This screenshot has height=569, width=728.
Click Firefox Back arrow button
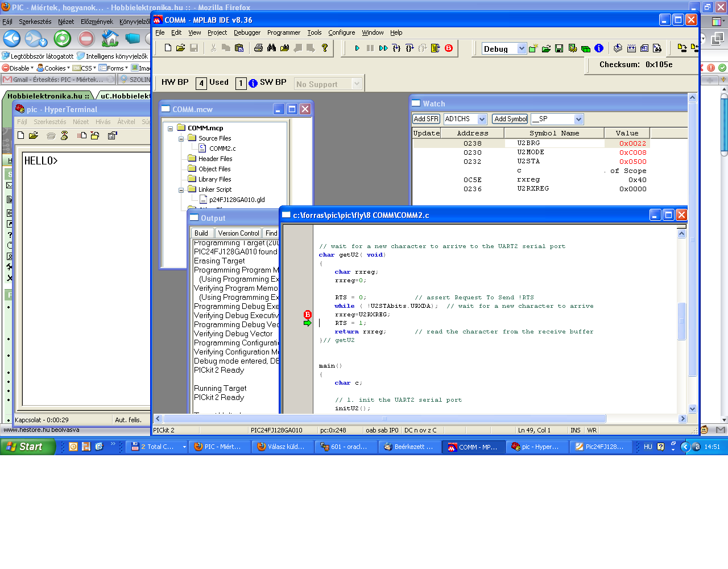click(x=12, y=39)
